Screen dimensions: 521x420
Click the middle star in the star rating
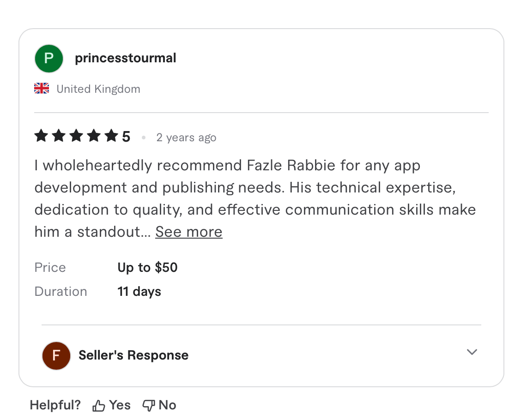[x=76, y=135]
